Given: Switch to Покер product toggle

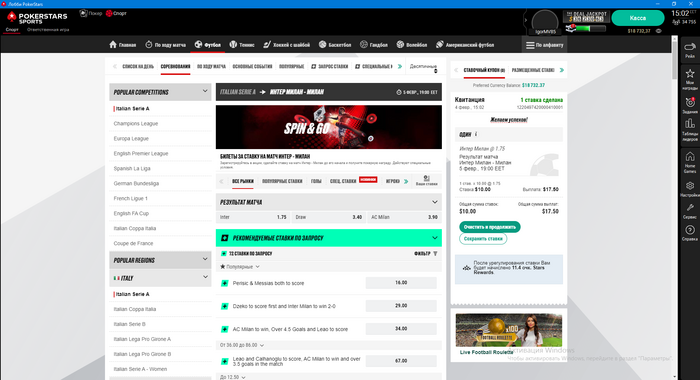Looking at the screenshot, I should tap(91, 13).
